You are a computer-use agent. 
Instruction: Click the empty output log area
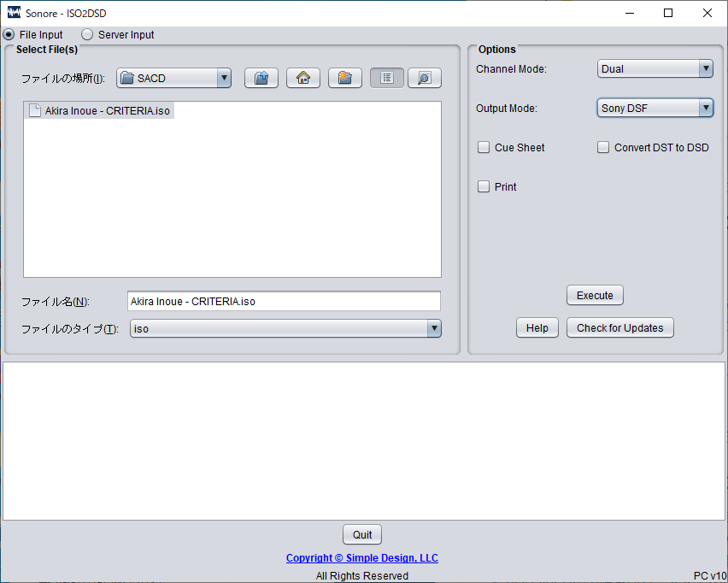pos(363,441)
